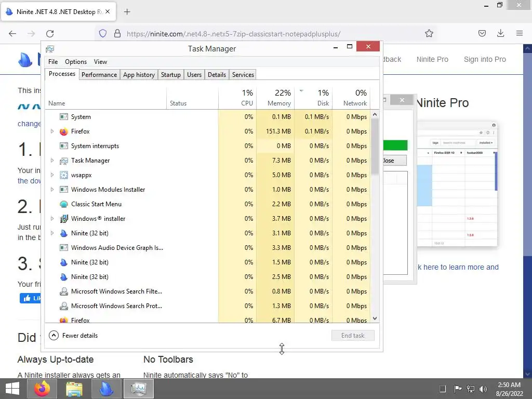532x399 pixels.
Task: Switch to the Services tab
Action: tap(243, 75)
